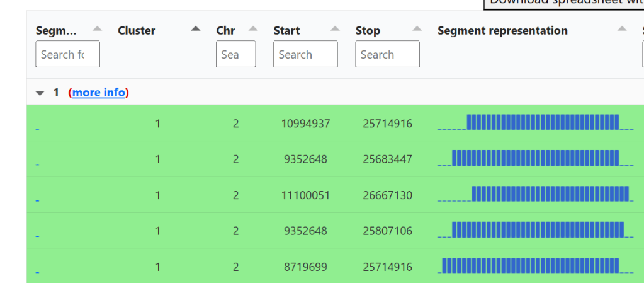Focus the Chr column search box

point(235,54)
